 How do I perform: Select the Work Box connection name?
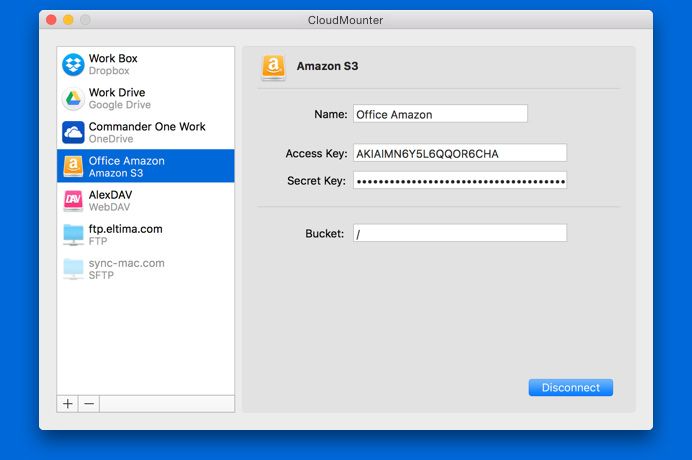pyautogui.click(x=113, y=58)
